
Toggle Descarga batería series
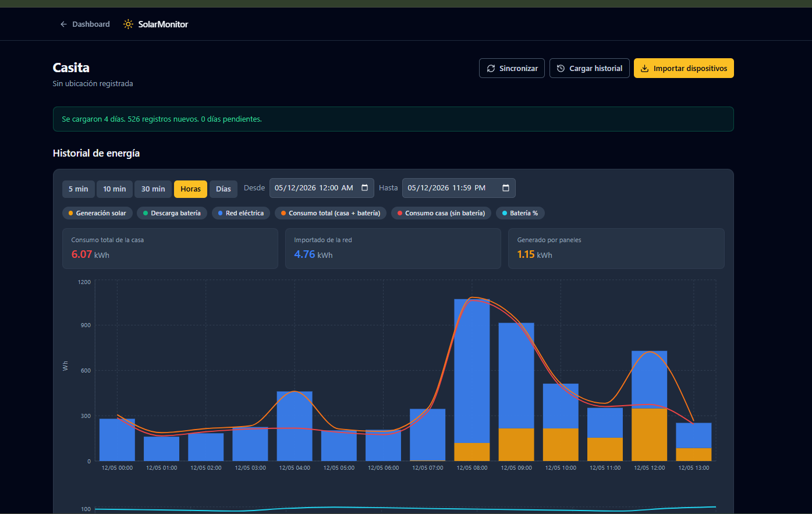[x=172, y=213]
